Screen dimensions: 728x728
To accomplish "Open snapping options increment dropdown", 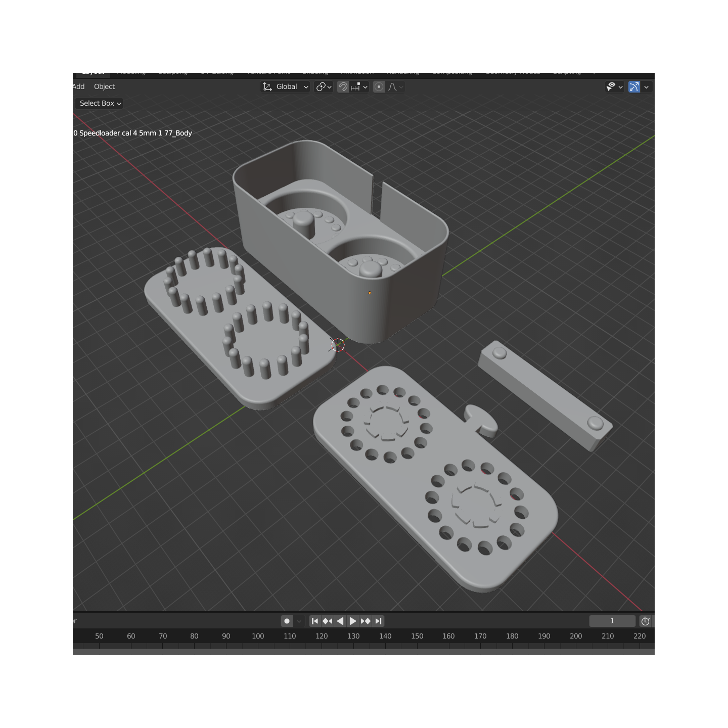I will coord(359,87).
